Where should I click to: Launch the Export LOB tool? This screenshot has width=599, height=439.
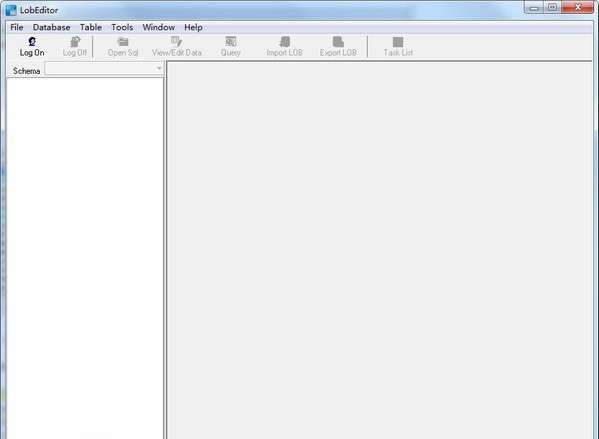(x=338, y=41)
